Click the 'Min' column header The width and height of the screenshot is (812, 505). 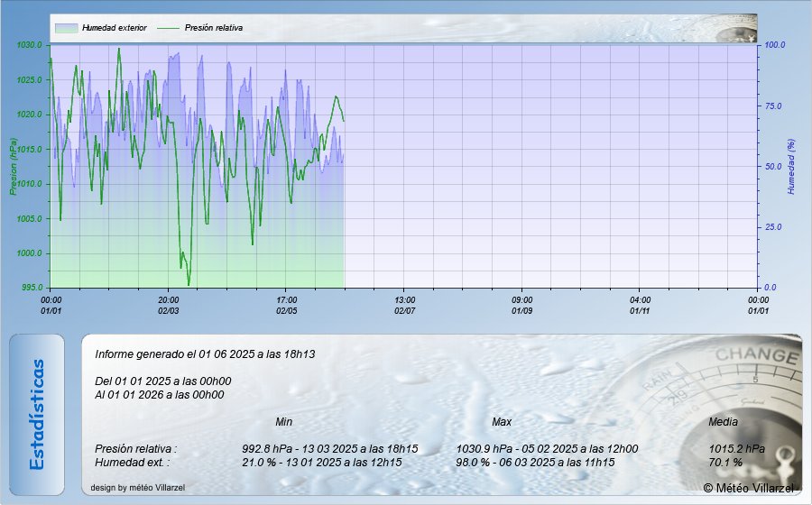click(x=284, y=422)
